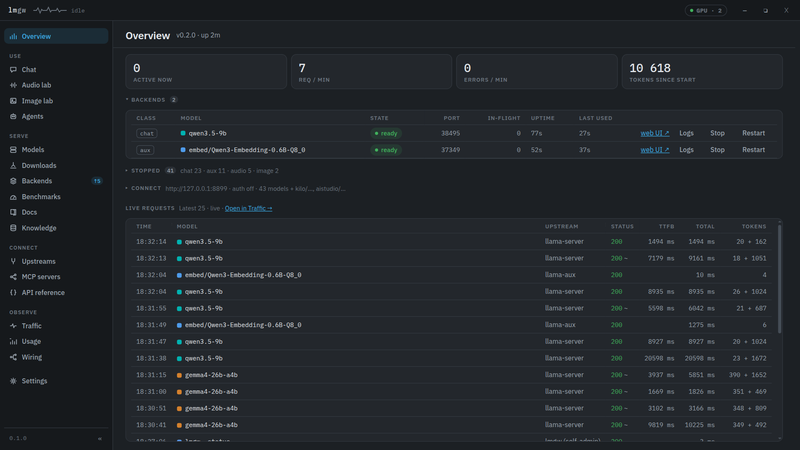The image size is (800, 450).
Task: Click the Usage bar-chart icon
Action: pyautogui.click(x=13, y=341)
